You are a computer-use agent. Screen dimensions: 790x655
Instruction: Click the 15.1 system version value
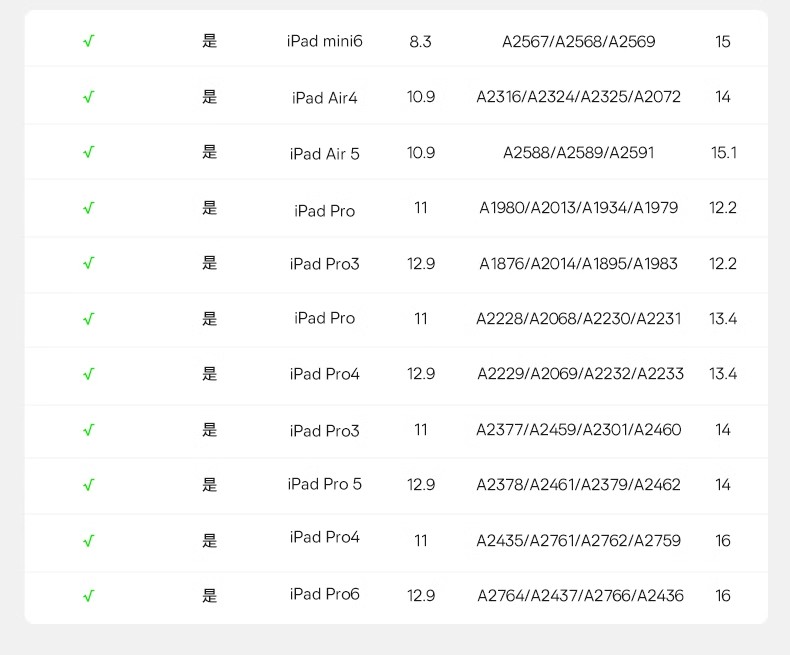coord(723,152)
